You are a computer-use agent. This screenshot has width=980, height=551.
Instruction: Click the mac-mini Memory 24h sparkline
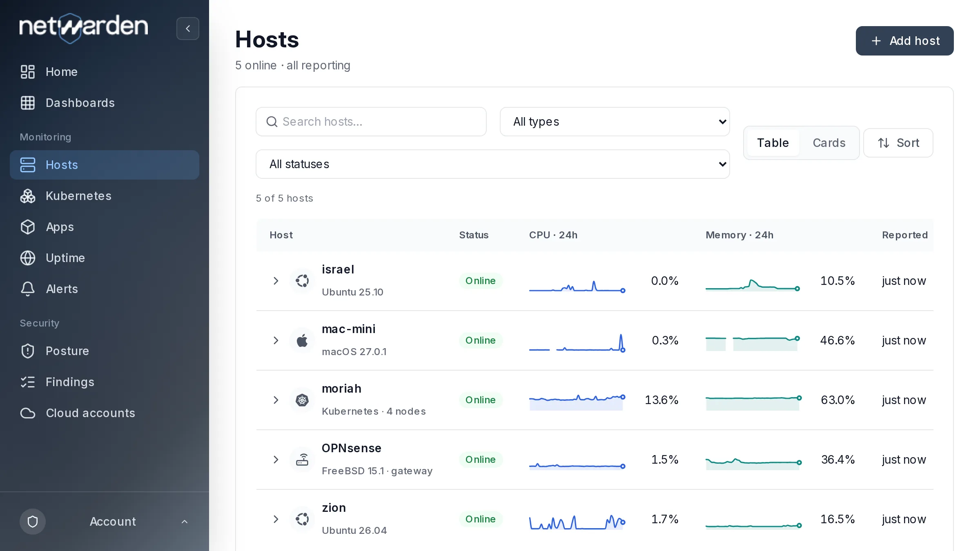[x=753, y=343]
